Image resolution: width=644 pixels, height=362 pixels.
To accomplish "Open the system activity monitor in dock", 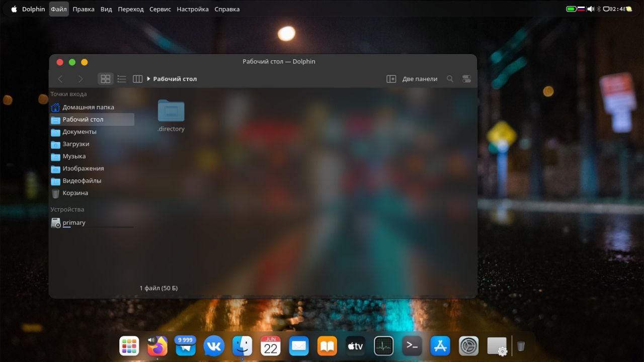I will click(384, 346).
